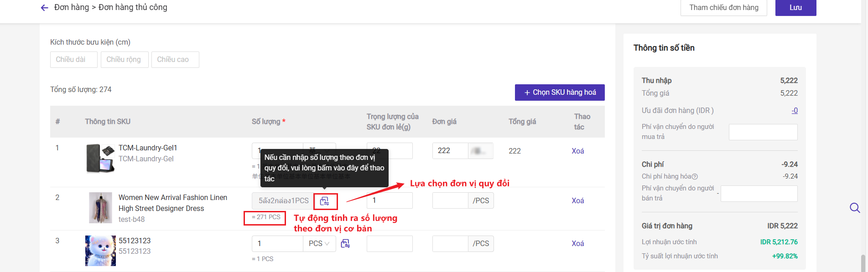Click the Chiều cao input field

[175, 60]
